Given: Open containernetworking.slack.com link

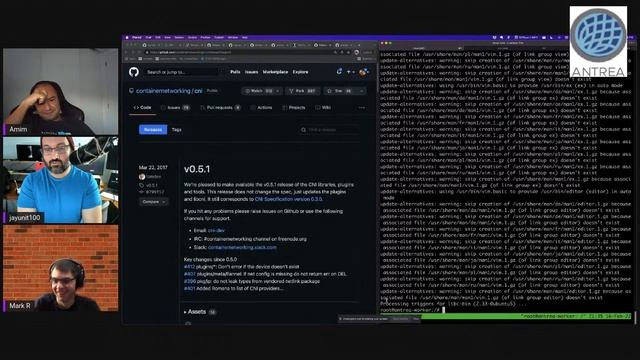Looking at the screenshot, I should click(x=242, y=247).
